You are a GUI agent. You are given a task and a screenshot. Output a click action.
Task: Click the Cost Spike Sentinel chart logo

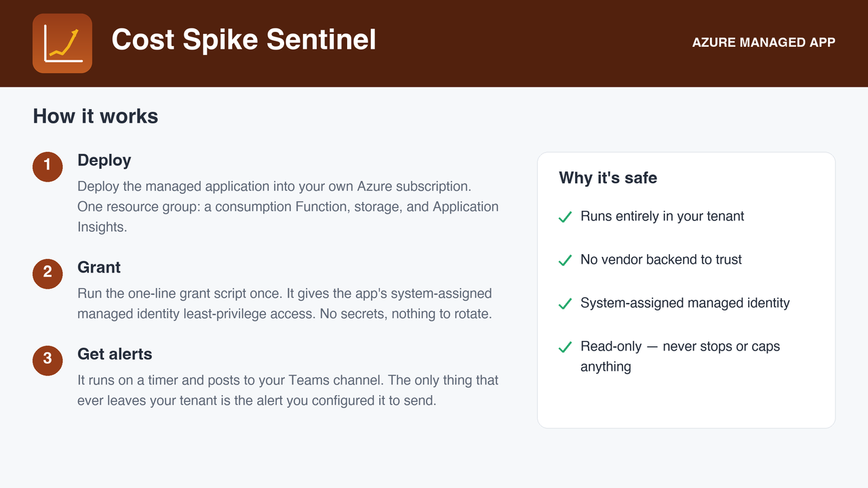pyautogui.click(x=62, y=43)
